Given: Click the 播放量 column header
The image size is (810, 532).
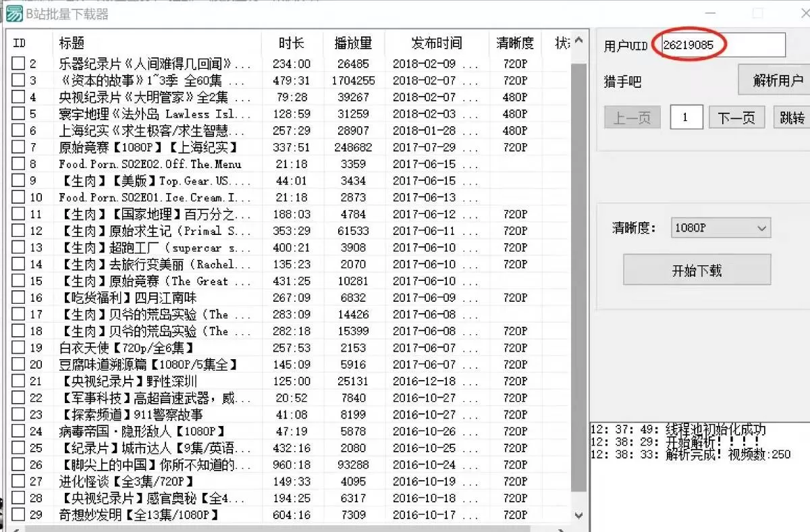Looking at the screenshot, I should [354, 43].
